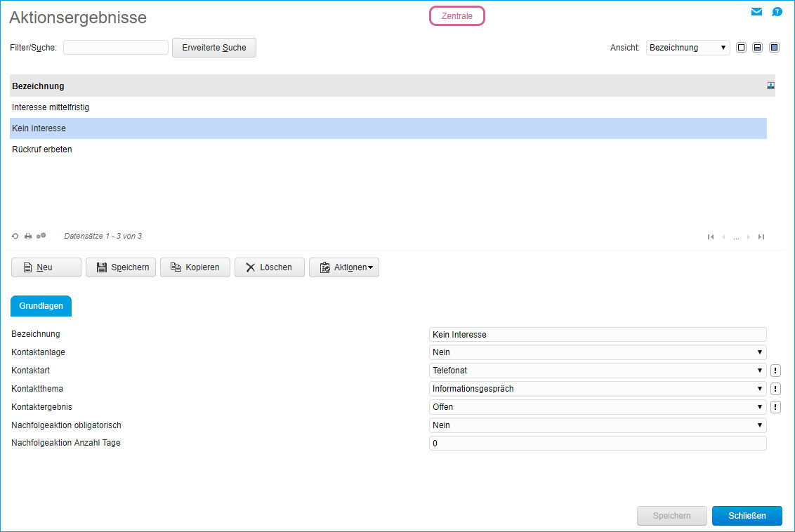Open the Aktionen dropdown menu
The width and height of the screenshot is (795, 532).
(344, 267)
